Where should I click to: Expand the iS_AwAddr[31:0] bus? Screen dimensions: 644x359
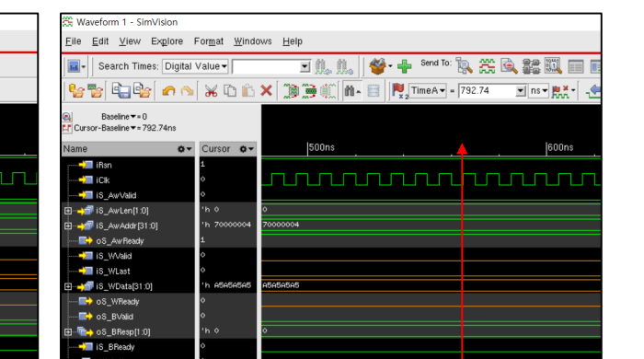pos(68,226)
